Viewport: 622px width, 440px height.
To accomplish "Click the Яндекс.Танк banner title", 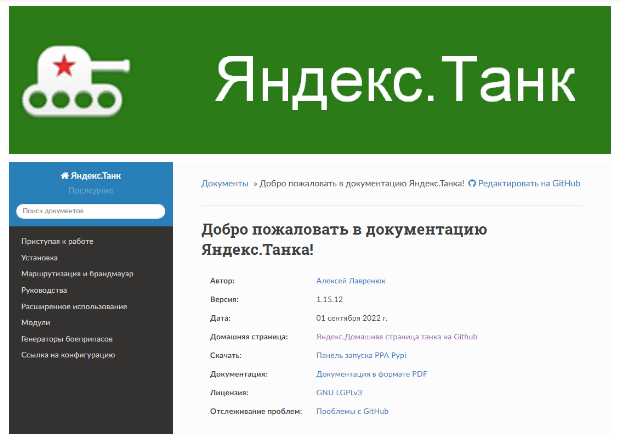I will [395, 81].
